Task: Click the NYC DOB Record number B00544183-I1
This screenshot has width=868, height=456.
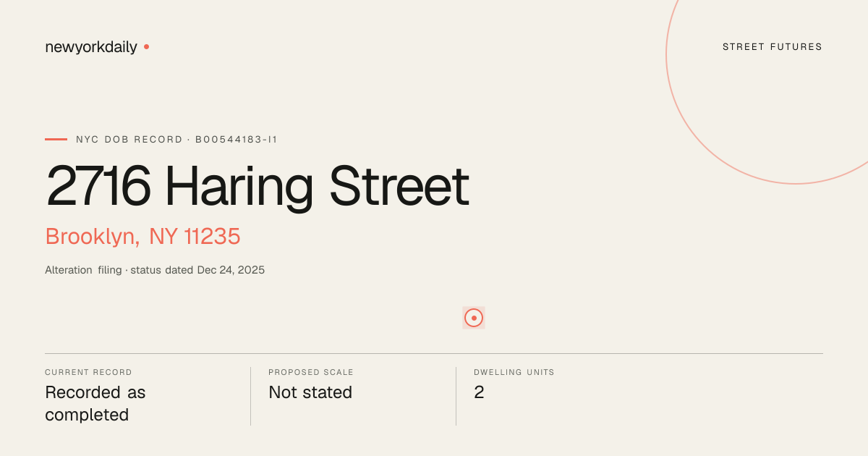Action: (x=237, y=140)
